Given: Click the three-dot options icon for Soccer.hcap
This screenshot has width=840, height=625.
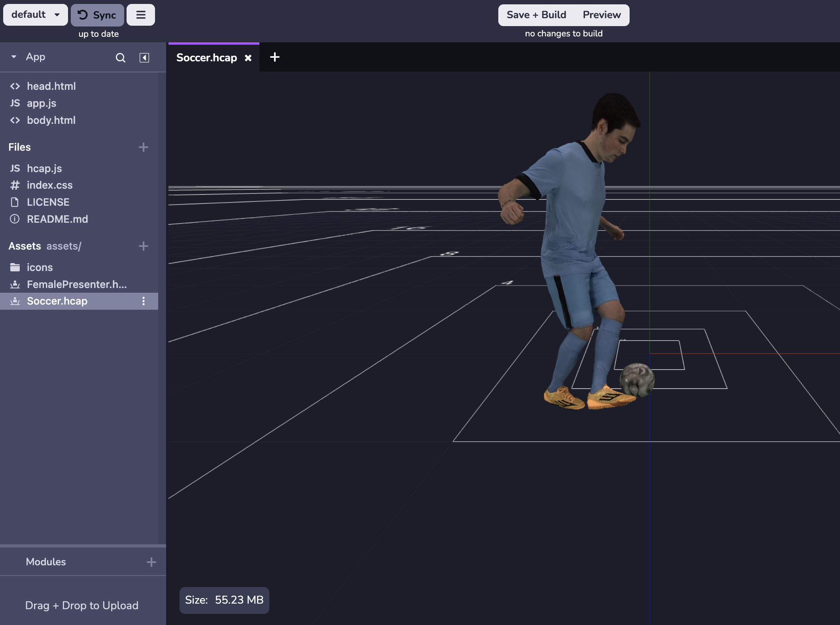Looking at the screenshot, I should tap(144, 301).
